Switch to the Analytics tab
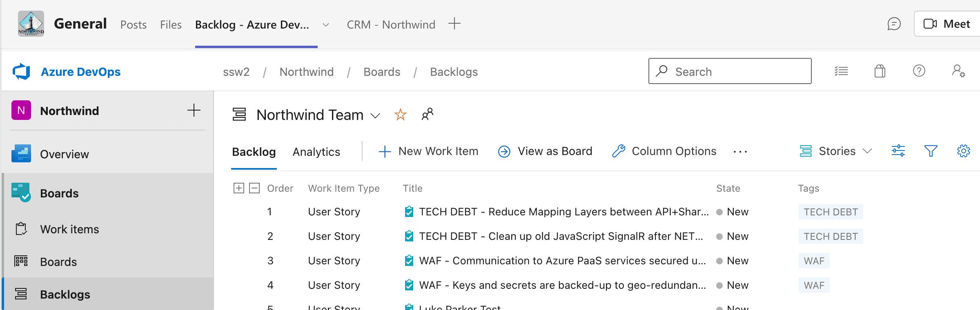The image size is (980, 310). 316,152
